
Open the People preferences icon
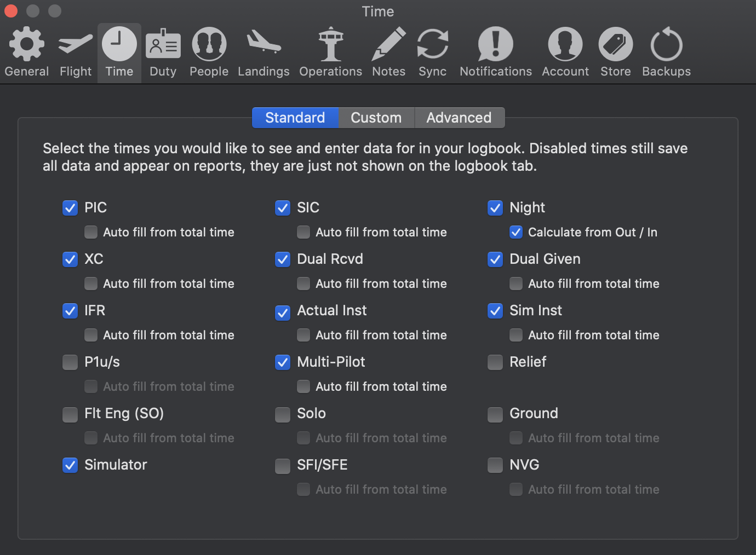click(209, 44)
